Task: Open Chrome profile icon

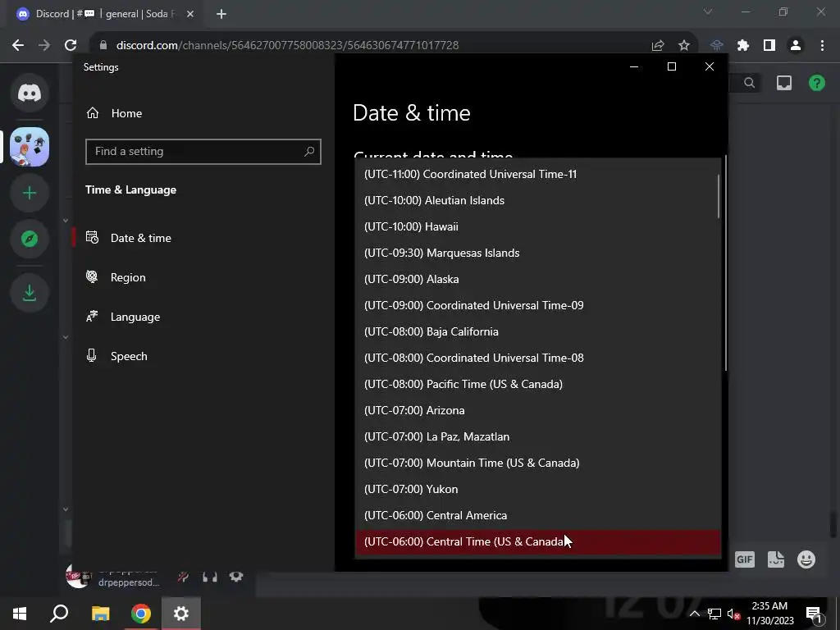Action: (x=796, y=46)
